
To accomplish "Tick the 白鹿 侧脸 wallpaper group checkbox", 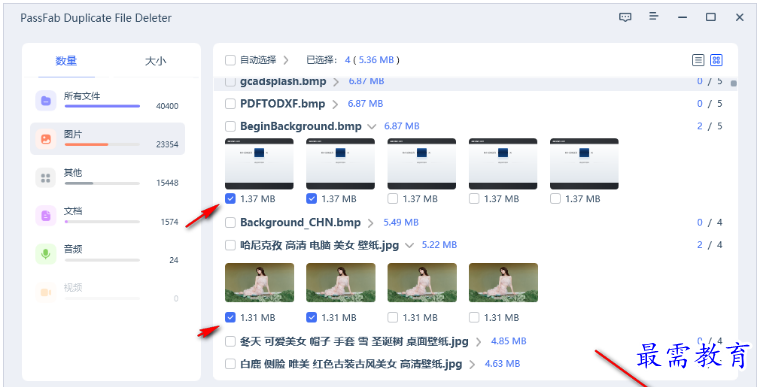I will pyautogui.click(x=231, y=363).
